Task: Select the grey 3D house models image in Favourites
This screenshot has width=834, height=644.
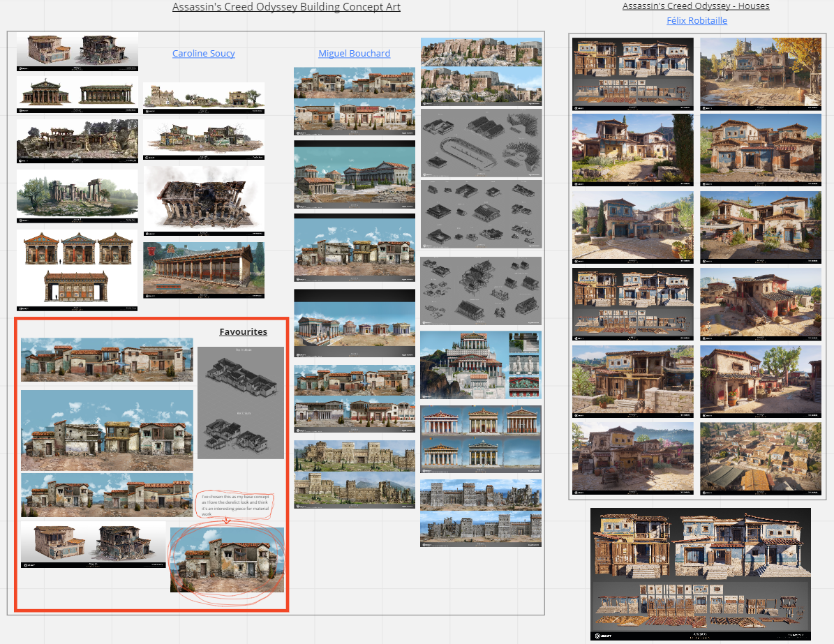Action: tap(240, 403)
